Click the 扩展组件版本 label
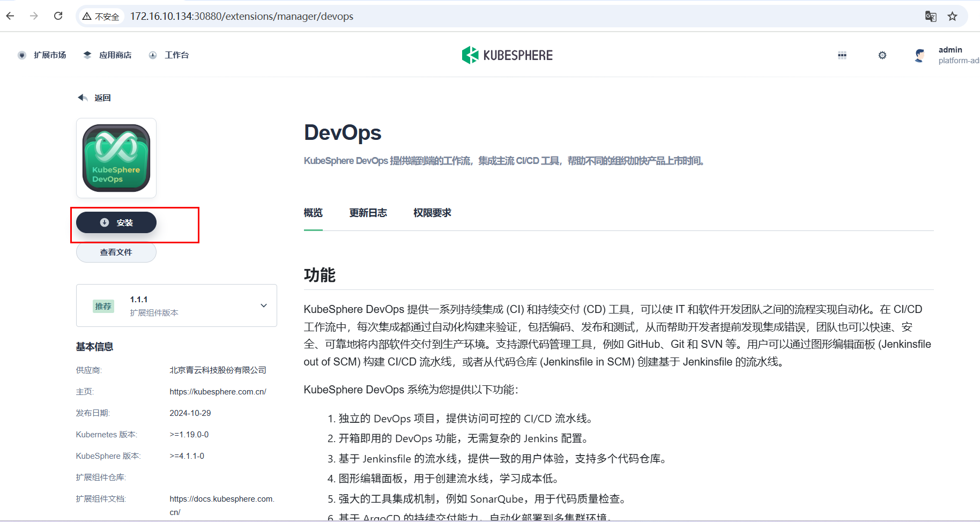The image size is (980, 522). (x=154, y=312)
